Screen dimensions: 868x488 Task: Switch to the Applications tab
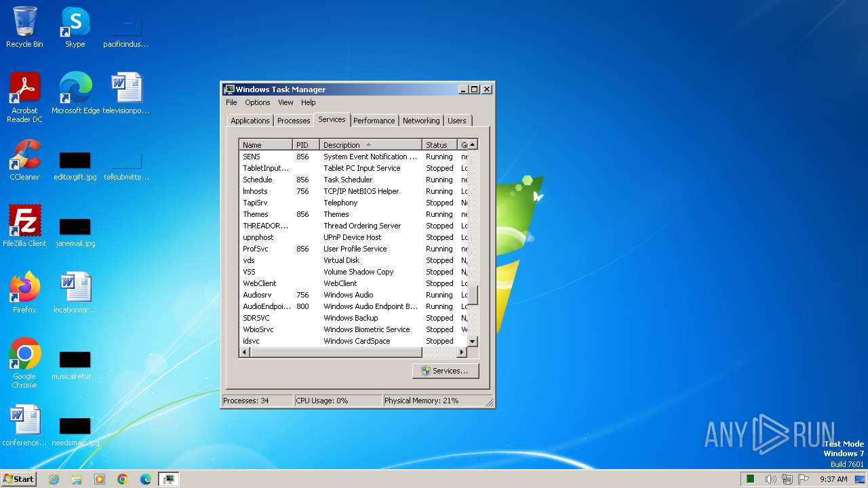tap(250, 121)
